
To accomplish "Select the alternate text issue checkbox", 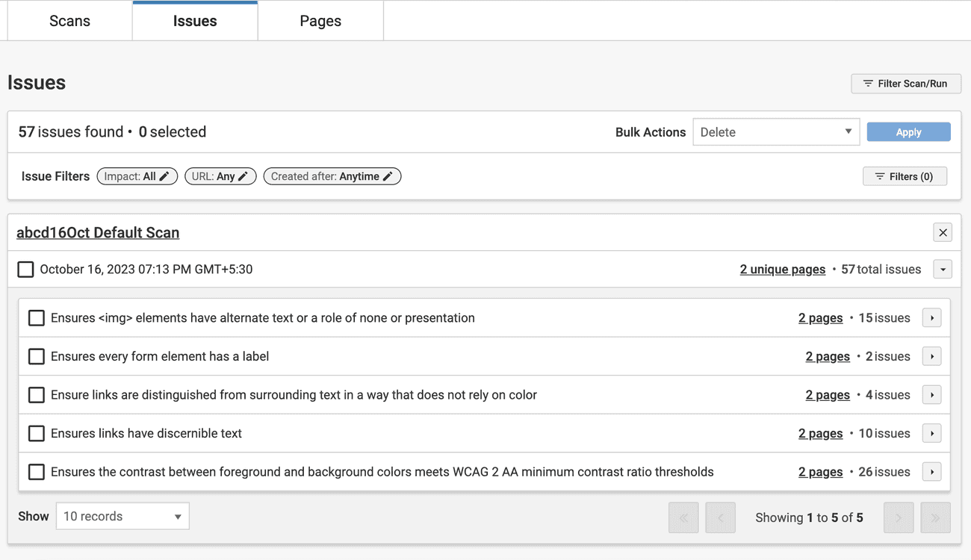I will pos(37,317).
